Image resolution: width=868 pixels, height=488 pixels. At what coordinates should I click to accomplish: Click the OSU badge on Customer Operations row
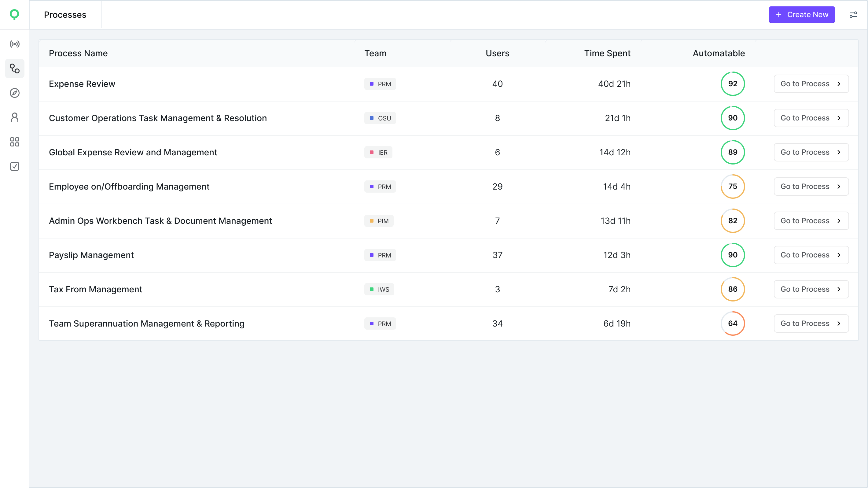point(380,118)
